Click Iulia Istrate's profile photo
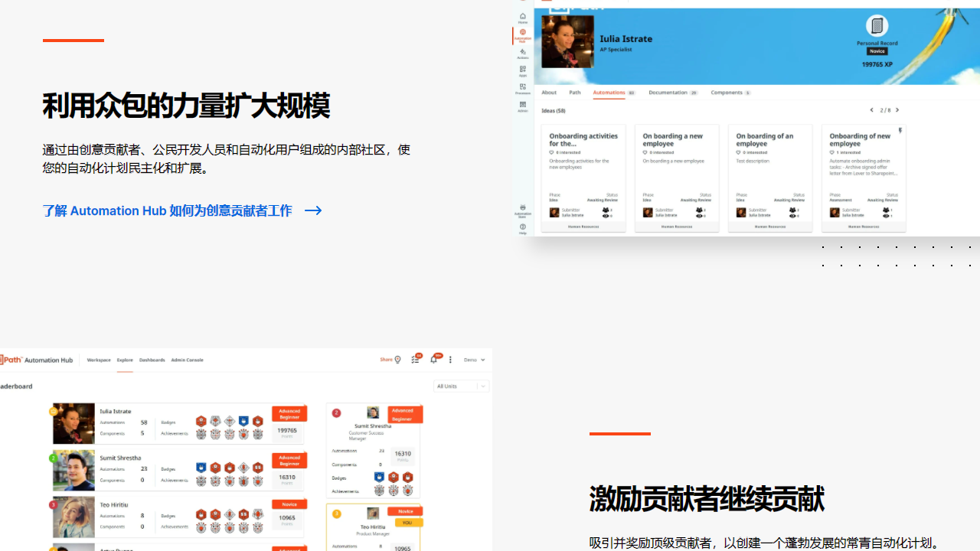Viewport: 980px width, 551px height. (x=567, y=41)
